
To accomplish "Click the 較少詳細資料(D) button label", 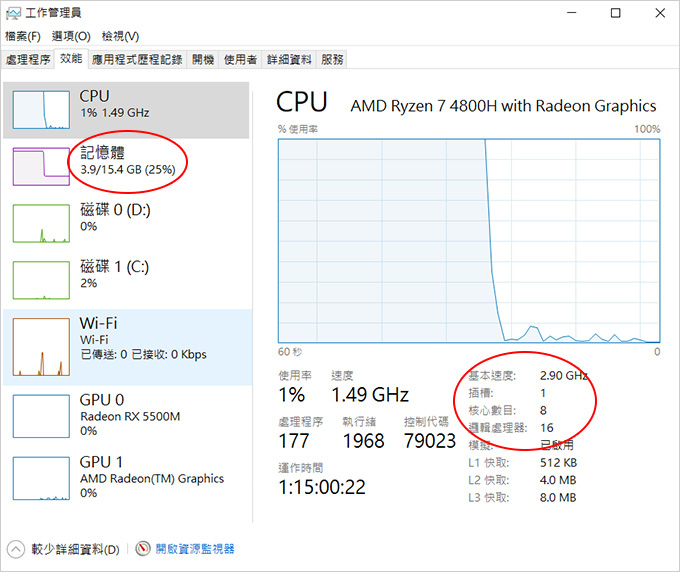I will tap(75, 549).
